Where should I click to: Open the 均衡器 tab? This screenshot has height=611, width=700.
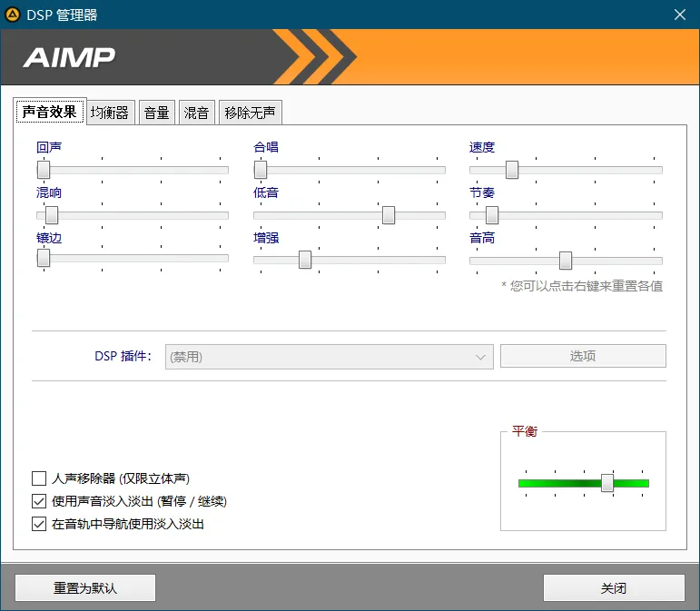[x=110, y=113]
